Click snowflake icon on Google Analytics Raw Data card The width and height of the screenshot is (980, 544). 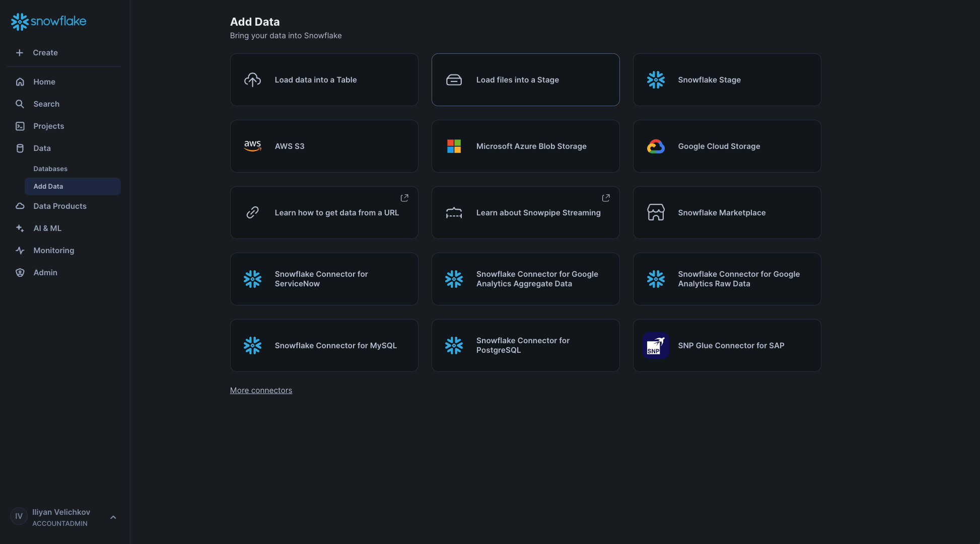point(656,279)
